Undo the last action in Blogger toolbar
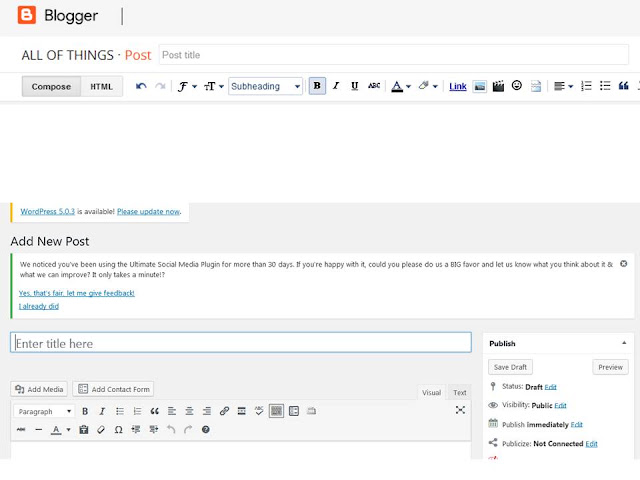Image resolution: width=640 pixels, height=480 pixels. pos(141,86)
